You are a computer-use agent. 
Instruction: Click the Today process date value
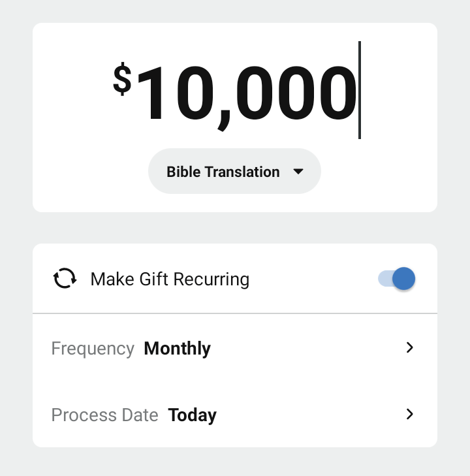pos(192,415)
